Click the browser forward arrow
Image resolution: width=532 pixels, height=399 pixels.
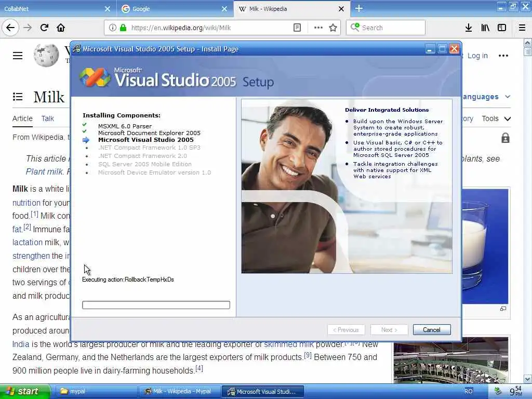(x=28, y=28)
